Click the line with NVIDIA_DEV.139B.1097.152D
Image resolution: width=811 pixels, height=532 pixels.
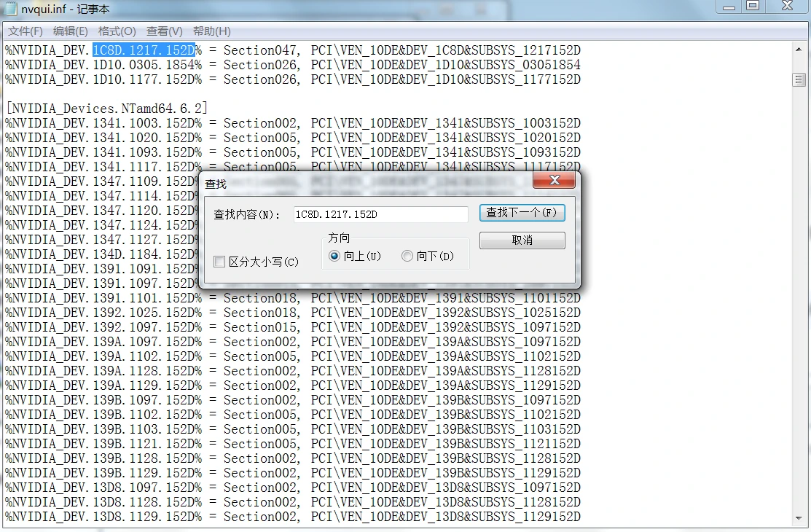click(293, 400)
